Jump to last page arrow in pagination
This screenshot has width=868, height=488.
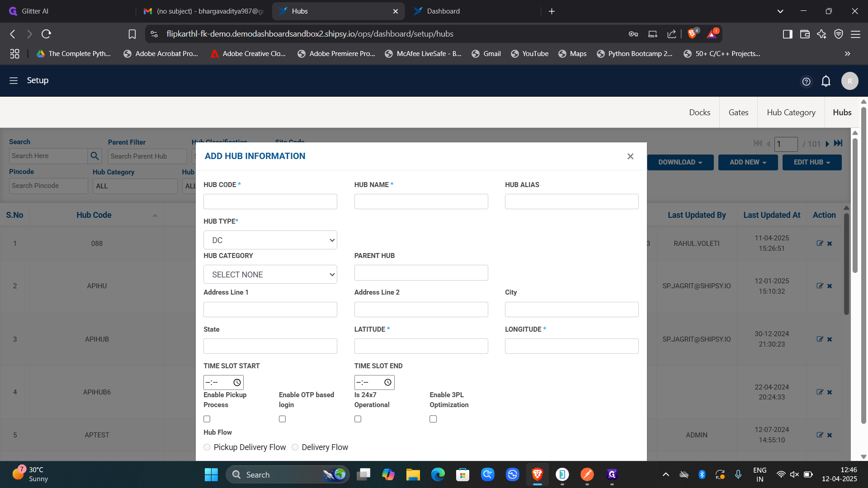(838, 143)
